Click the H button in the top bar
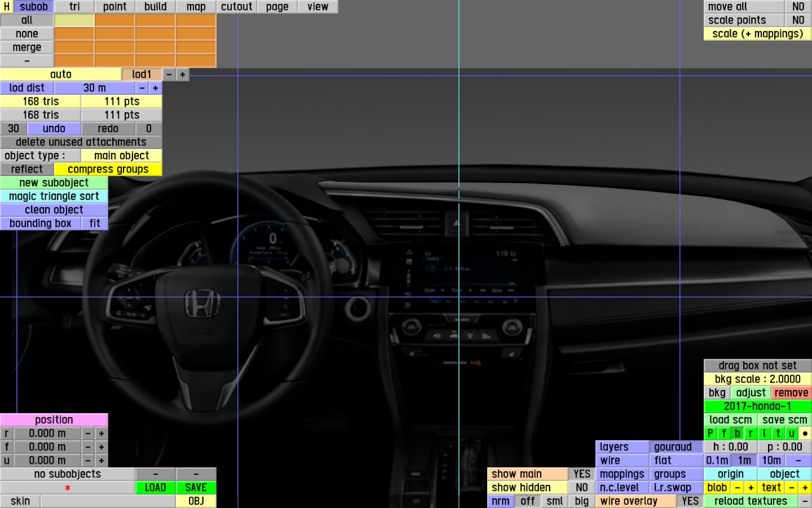Image resolution: width=812 pixels, height=508 pixels. 7,7
